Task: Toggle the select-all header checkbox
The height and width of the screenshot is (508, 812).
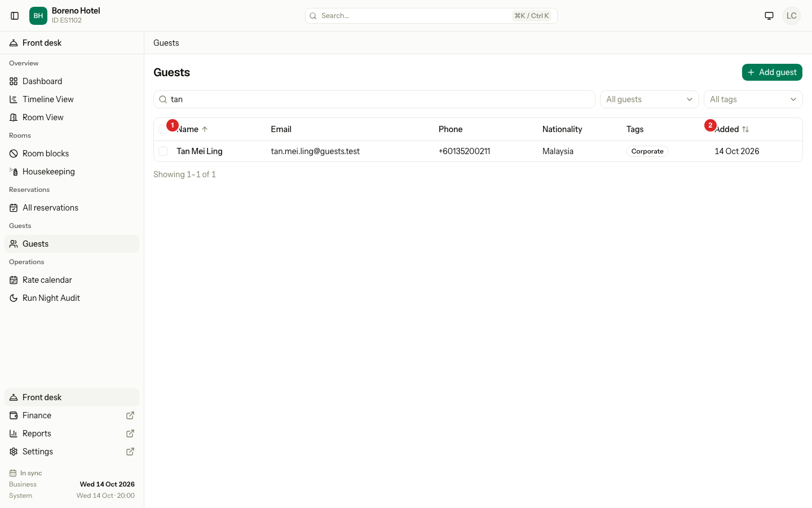Action: pos(163,129)
